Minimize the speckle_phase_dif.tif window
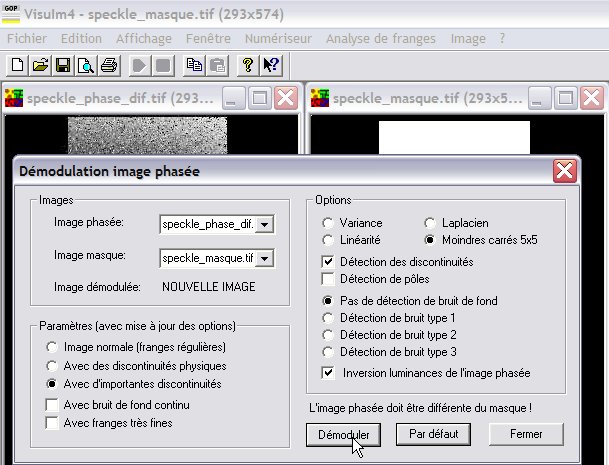The height and width of the screenshot is (465, 609). (x=233, y=98)
